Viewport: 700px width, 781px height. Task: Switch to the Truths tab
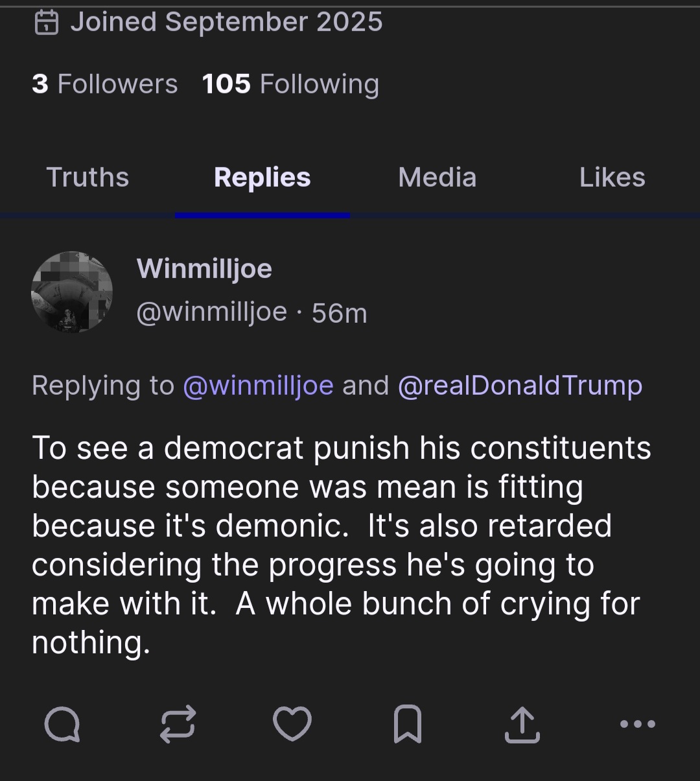click(x=87, y=178)
